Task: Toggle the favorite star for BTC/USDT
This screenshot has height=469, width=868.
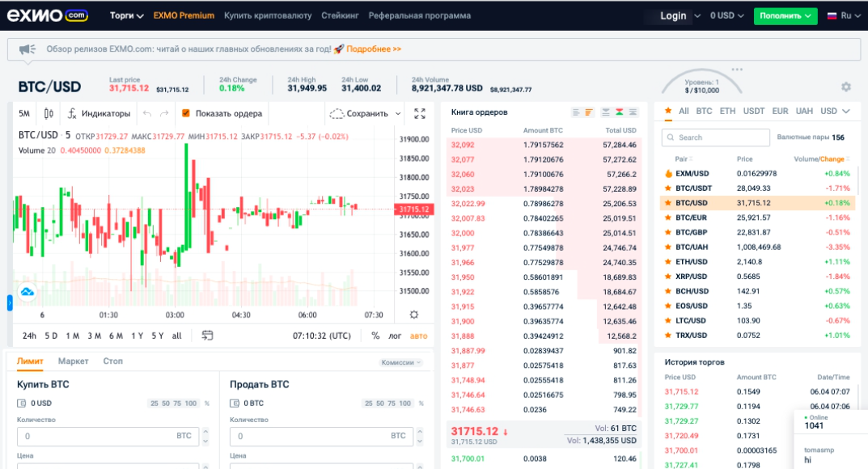Action: point(668,188)
